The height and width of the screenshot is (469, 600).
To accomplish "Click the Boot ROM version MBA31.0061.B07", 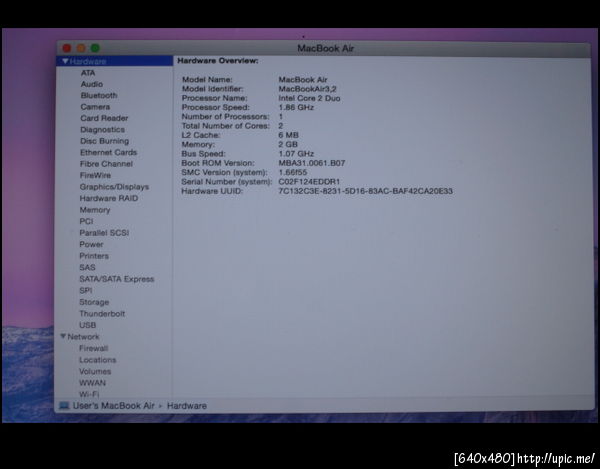I will tap(311, 163).
